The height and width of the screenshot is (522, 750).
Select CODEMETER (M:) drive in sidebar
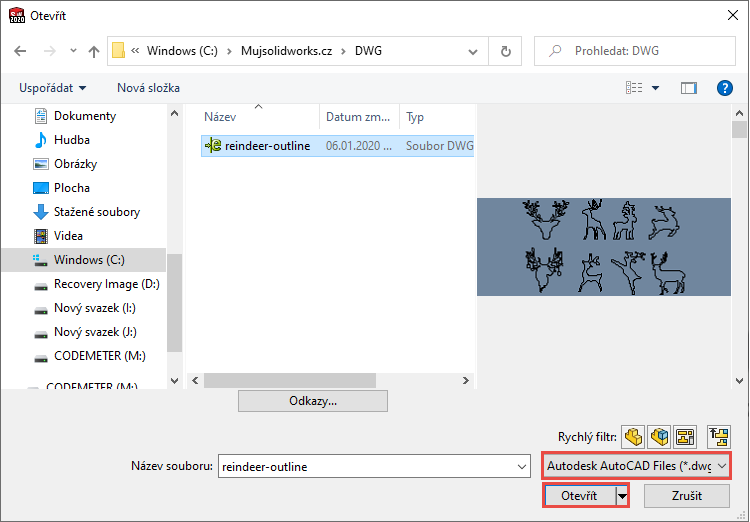pyautogui.click(x=99, y=355)
